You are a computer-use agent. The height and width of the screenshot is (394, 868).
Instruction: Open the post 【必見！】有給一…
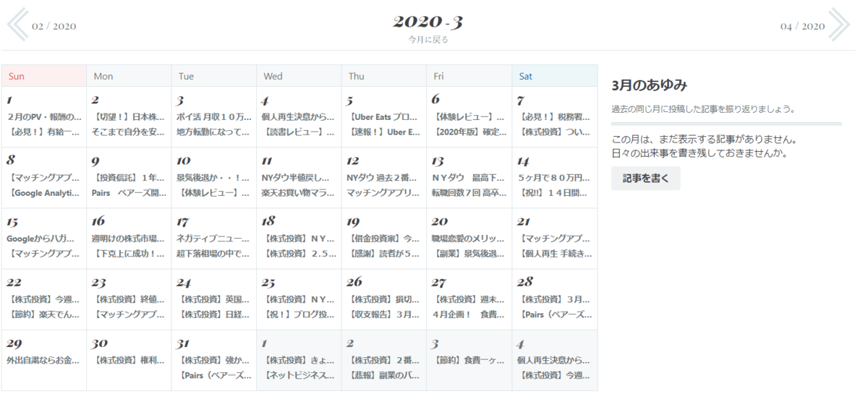(43, 132)
